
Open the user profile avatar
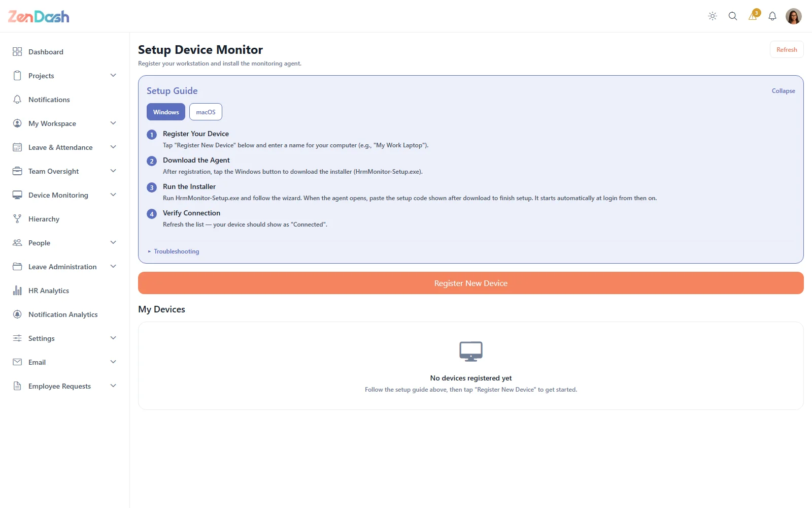[794, 16]
